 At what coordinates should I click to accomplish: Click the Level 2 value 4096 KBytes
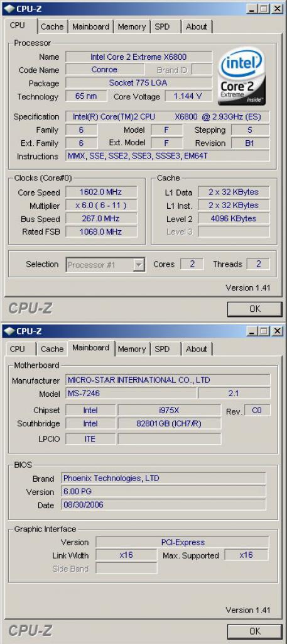tap(234, 218)
